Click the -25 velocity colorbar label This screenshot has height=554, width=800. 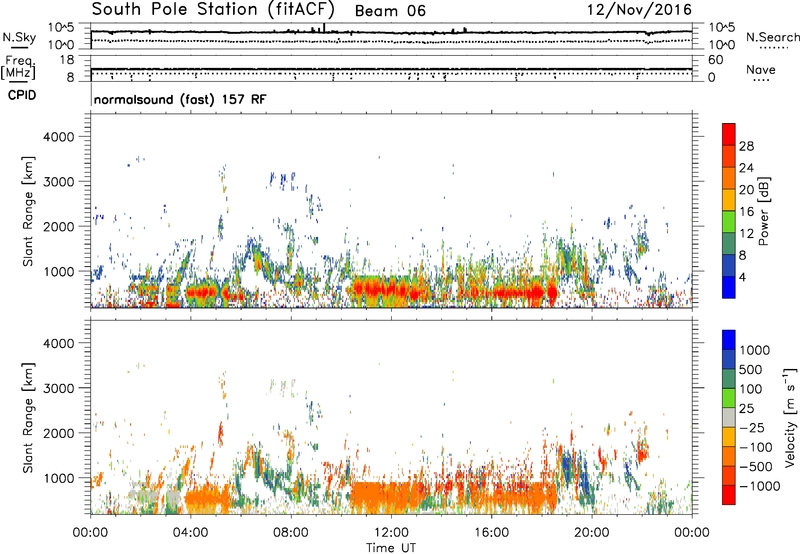[753, 428]
